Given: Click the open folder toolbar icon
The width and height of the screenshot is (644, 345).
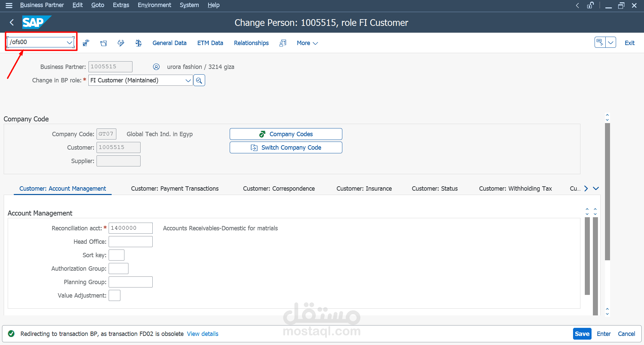Looking at the screenshot, I should pyautogui.click(x=104, y=43).
